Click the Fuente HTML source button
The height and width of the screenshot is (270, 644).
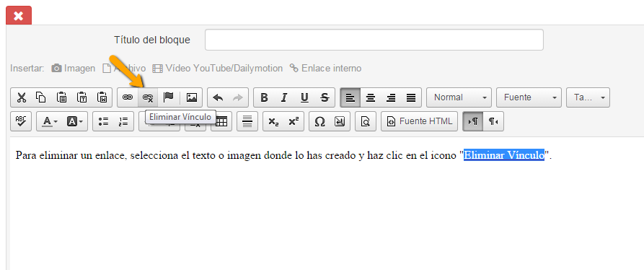pos(419,121)
